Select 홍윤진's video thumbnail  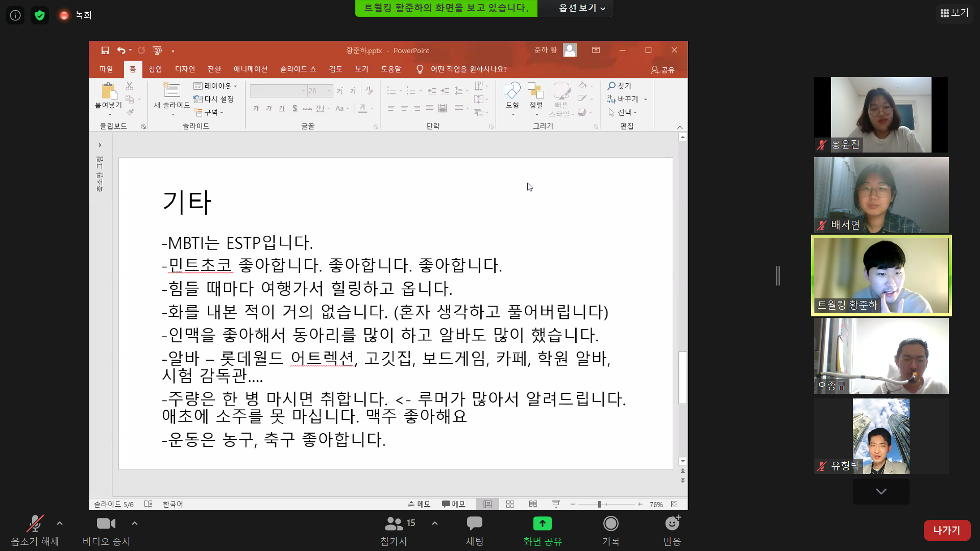tap(881, 115)
